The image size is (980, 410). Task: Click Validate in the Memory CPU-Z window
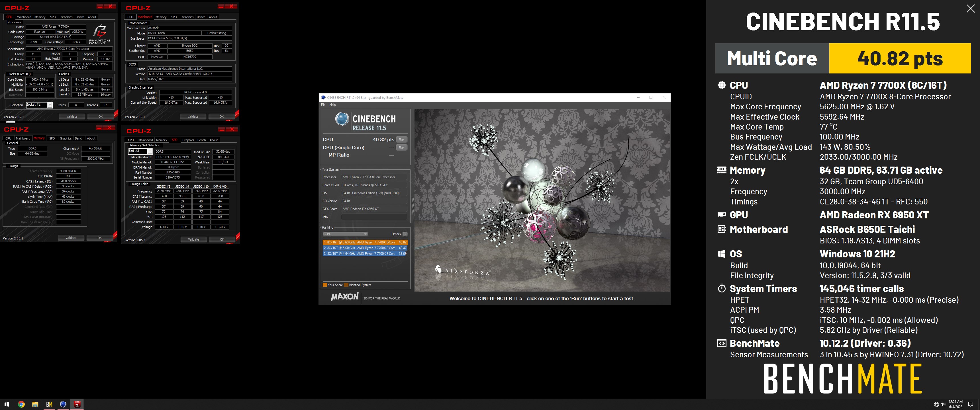(x=71, y=238)
